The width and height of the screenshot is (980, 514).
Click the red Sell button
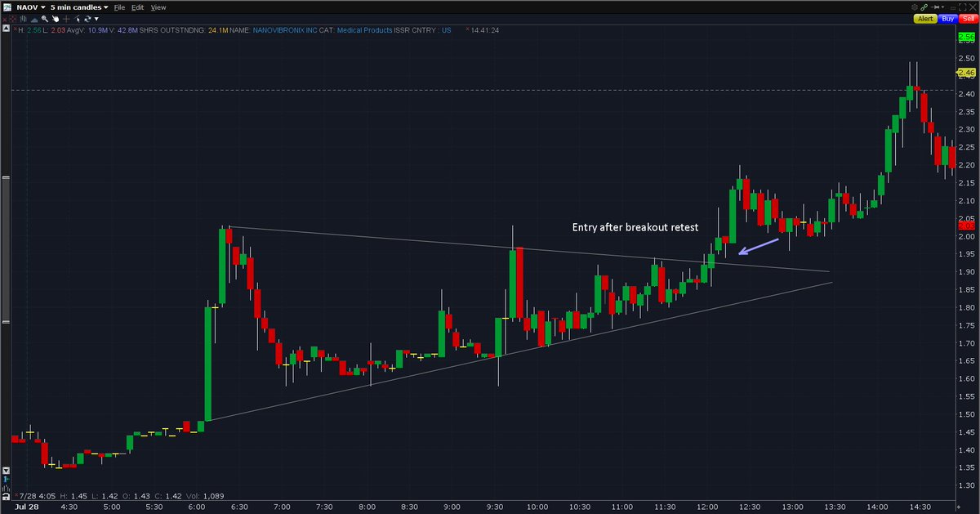[969, 19]
